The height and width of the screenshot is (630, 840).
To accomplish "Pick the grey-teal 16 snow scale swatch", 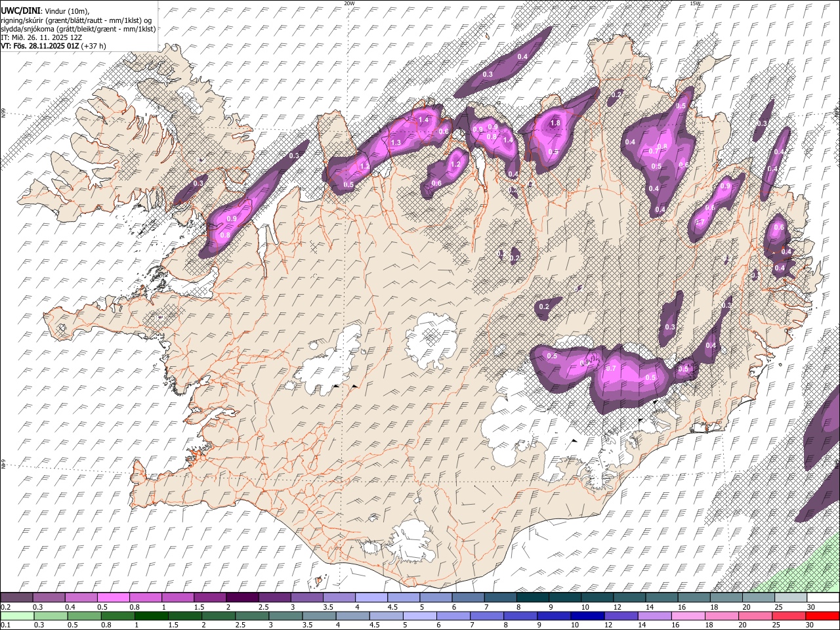I will coord(694,598).
